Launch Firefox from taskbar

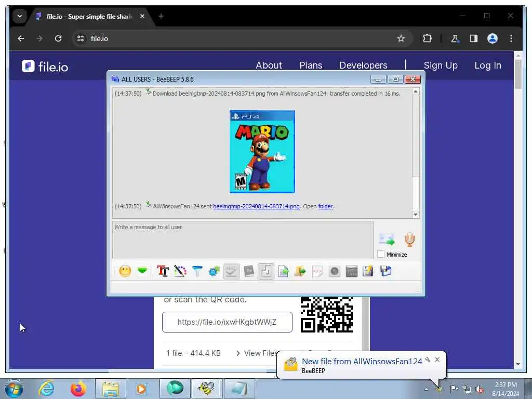point(78,389)
